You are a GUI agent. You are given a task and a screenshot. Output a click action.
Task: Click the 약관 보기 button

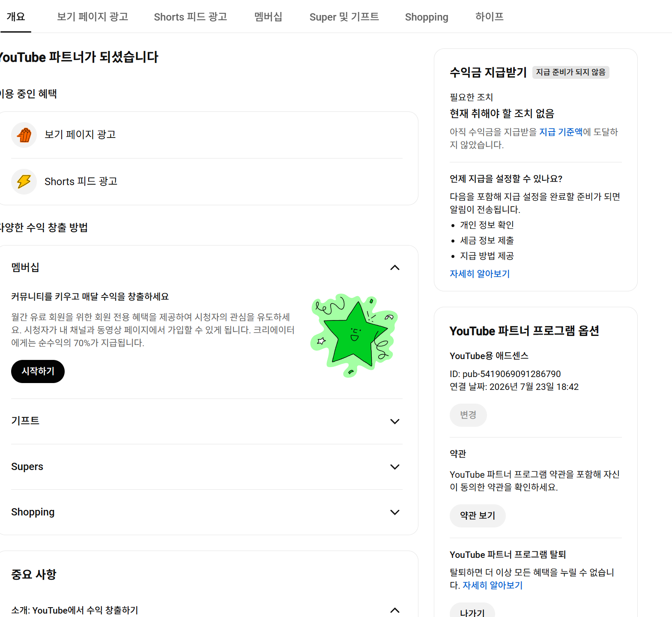pos(478,516)
